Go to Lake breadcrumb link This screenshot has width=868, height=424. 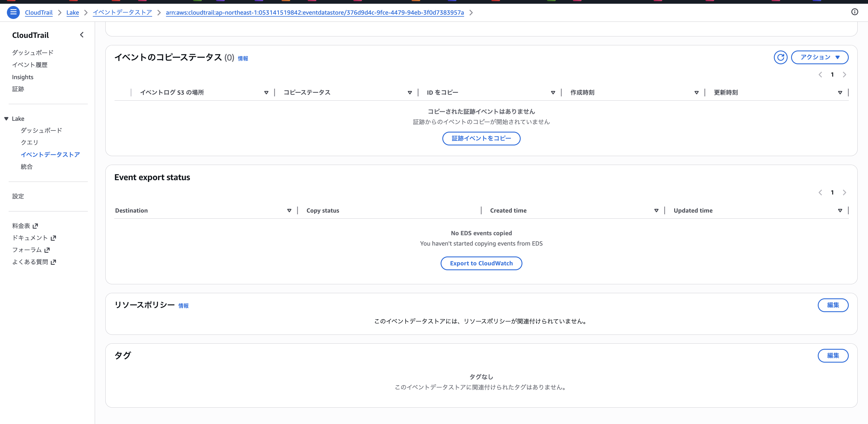[72, 12]
